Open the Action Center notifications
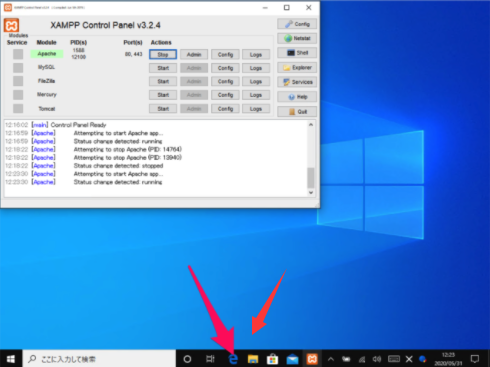Viewport: 490px width, 367px height. point(475,359)
